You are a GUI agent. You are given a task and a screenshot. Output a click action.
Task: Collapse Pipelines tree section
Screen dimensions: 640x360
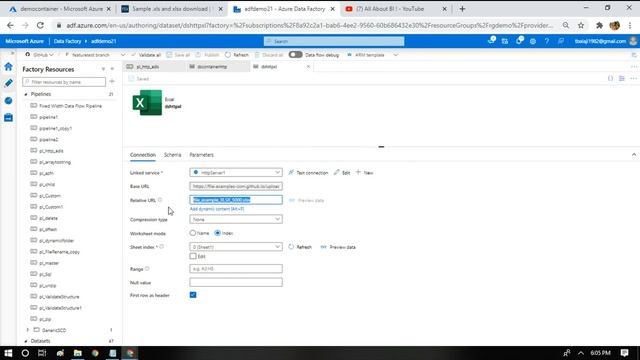point(26,94)
